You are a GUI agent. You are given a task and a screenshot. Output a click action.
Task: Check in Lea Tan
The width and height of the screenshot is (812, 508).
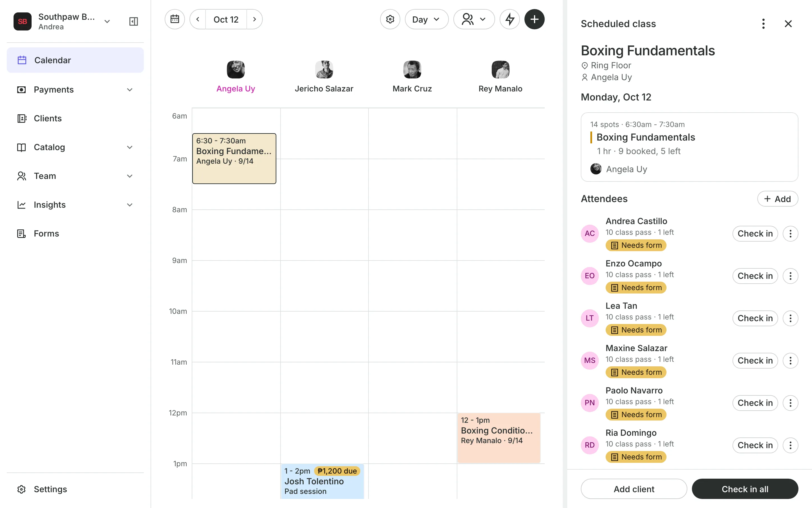(755, 318)
